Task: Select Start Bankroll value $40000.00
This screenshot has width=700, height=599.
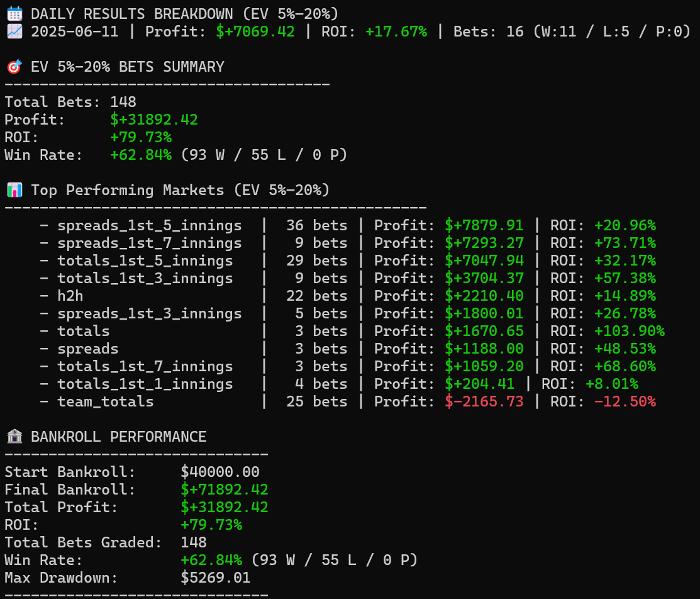Action: pyautogui.click(x=220, y=472)
